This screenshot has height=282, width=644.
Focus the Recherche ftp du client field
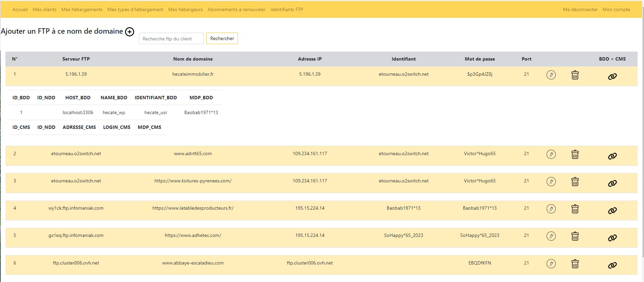pos(171,38)
